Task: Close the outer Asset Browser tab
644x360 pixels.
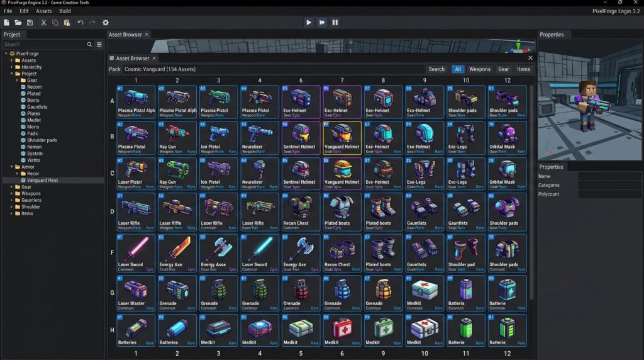Action: 146,35
